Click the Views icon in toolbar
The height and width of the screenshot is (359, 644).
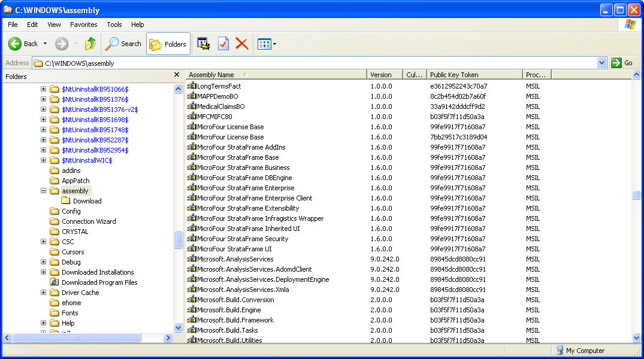264,44
